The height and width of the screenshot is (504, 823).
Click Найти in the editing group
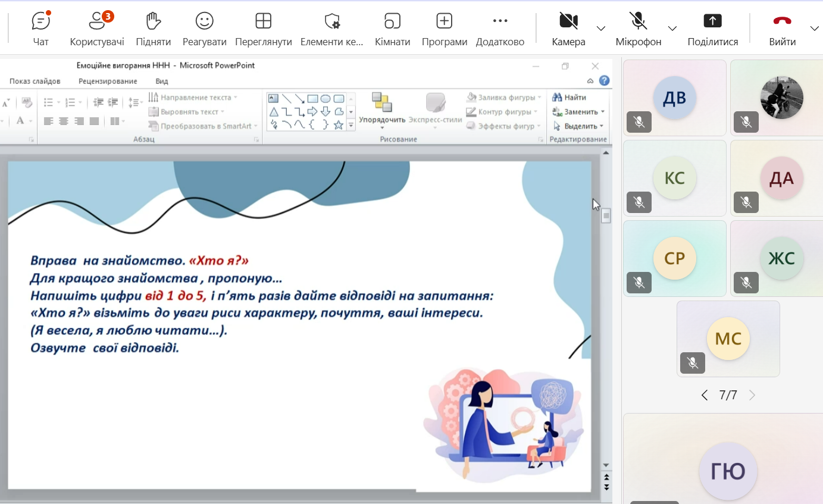click(569, 97)
